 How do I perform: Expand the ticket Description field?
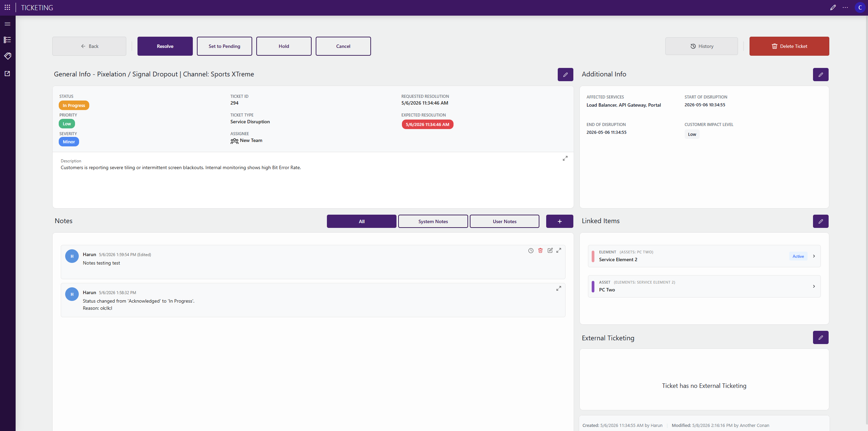[565, 158]
